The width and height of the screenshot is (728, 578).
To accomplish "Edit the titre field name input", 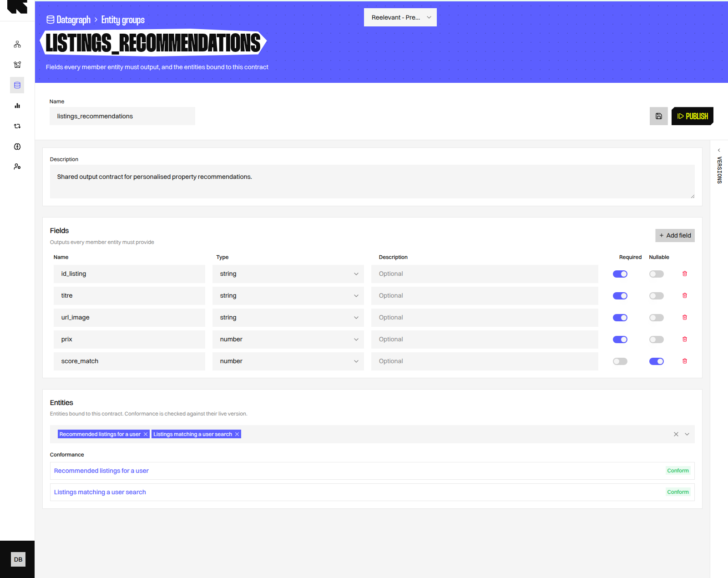I will [x=129, y=296].
